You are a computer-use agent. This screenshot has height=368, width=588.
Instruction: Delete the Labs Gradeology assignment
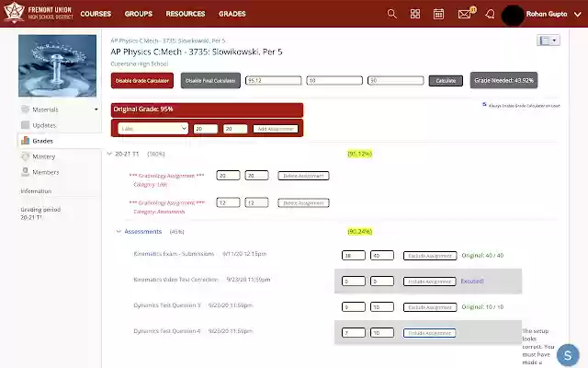tap(303, 176)
